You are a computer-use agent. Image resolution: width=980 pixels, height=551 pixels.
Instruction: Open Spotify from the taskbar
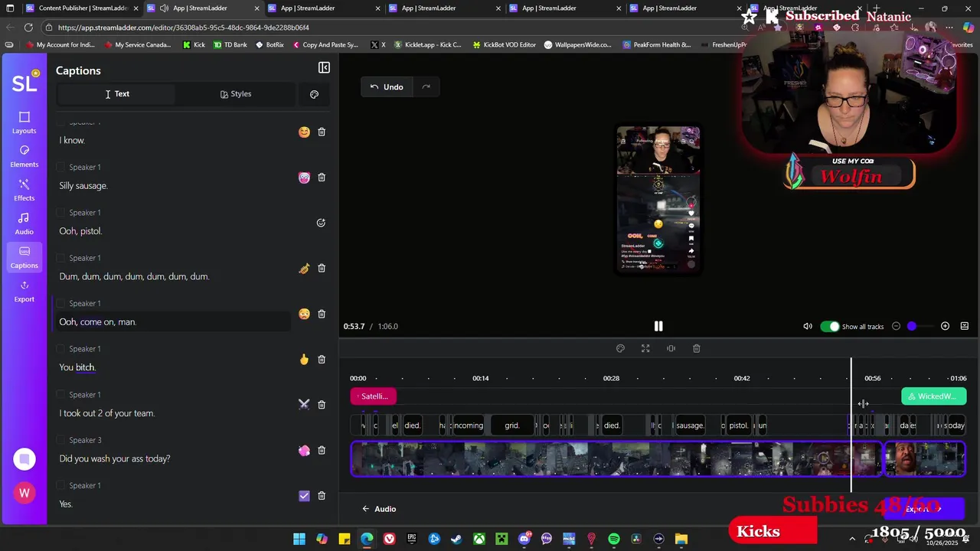614,539
